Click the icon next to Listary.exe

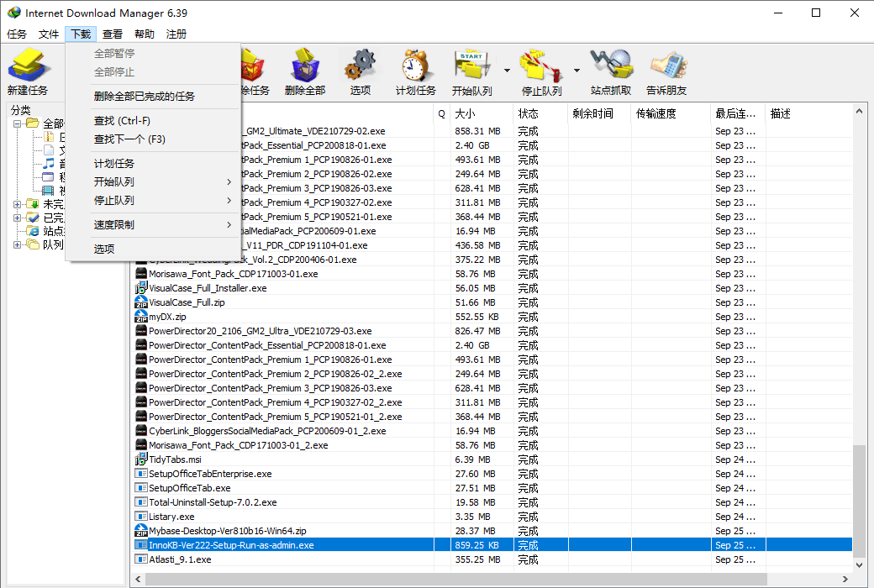coord(141,517)
